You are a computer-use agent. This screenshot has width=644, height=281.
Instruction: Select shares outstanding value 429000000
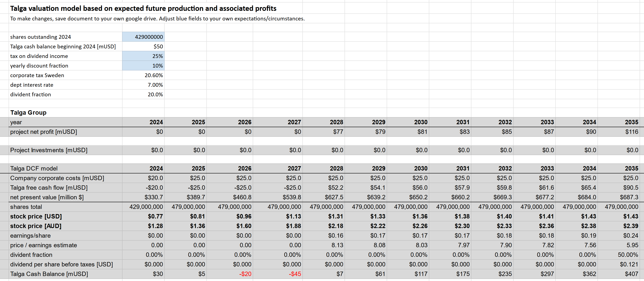click(x=143, y=37)
